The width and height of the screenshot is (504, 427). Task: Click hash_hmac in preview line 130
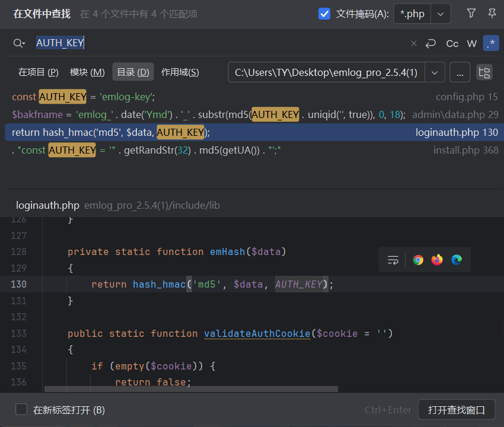tap(160, 284)
